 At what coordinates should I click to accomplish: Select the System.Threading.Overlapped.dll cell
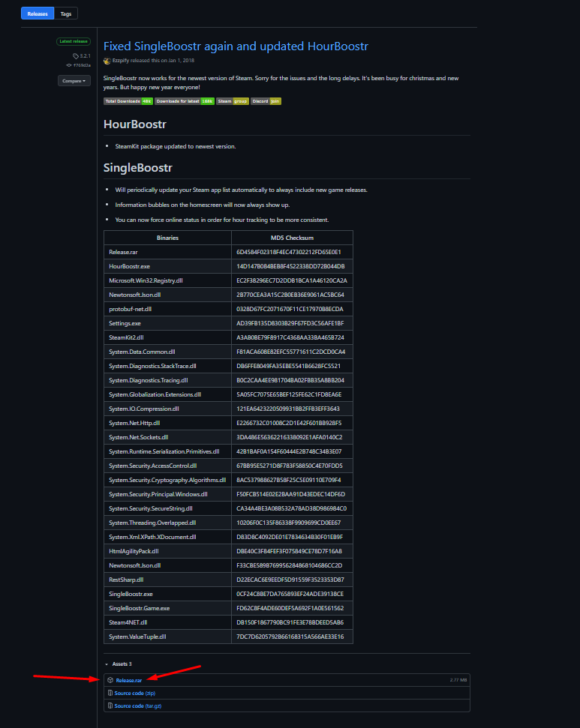pyautogui.click(x=168, y=523)
